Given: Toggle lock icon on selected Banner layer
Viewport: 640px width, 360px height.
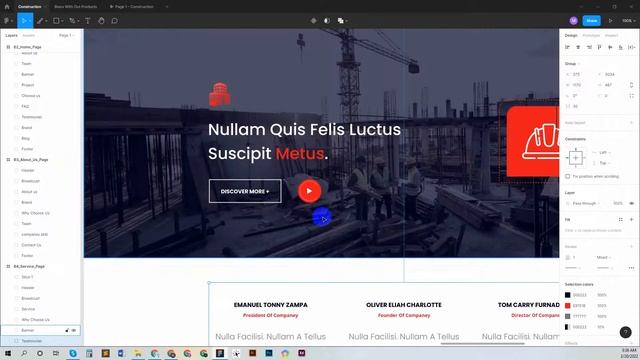Looking at the screenshot, I should 67,330.
